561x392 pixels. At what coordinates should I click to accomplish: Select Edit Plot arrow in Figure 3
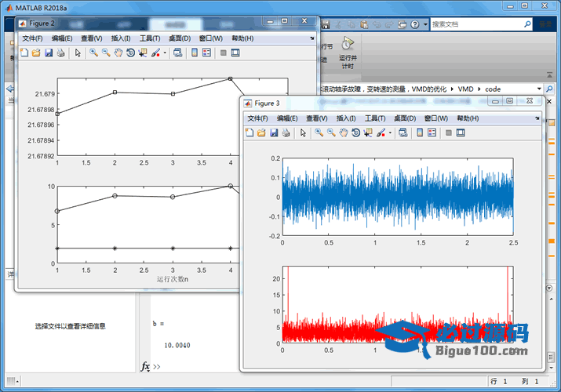point(303,133)
